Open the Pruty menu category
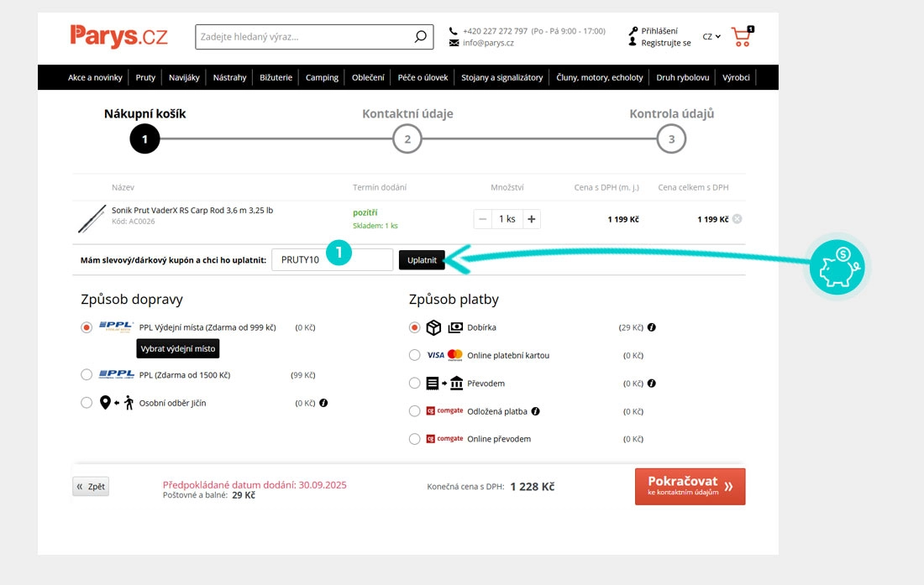This screenshot has height=585, width=924. (x=145, y=77)
